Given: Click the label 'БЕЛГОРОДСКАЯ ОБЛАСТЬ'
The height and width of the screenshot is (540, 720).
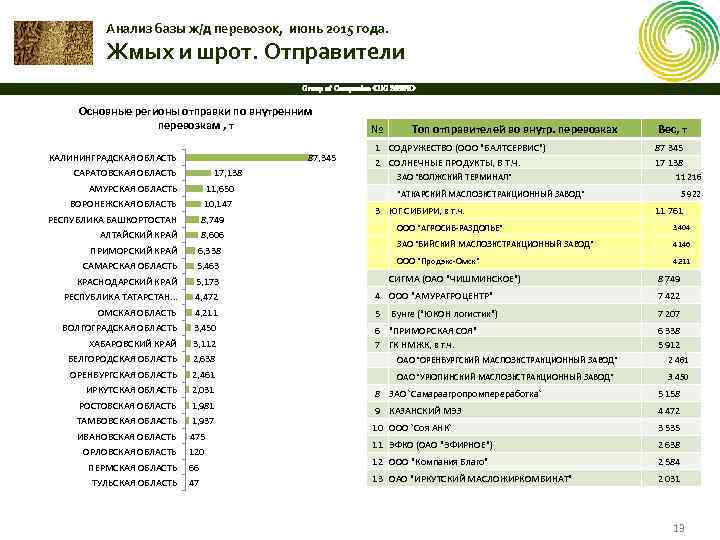Looking at the screenshot, I should pos(123,359).
